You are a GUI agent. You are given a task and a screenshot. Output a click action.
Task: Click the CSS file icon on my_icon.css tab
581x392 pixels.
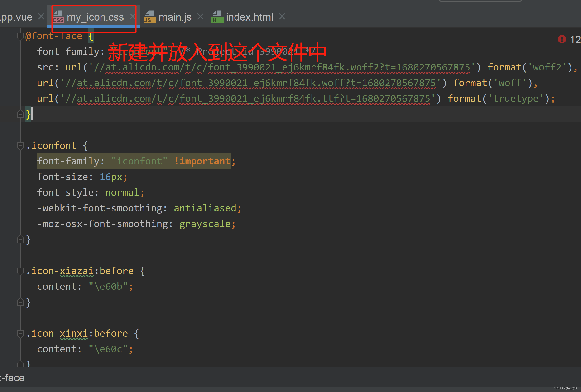click(58, 17)
